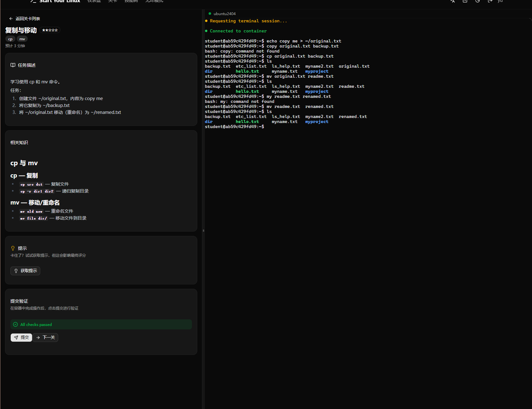Screen dimensions: 532x409
Task: Click the book icon next to 任务描述
Action: pyautogui.click(x=13, y=65)
